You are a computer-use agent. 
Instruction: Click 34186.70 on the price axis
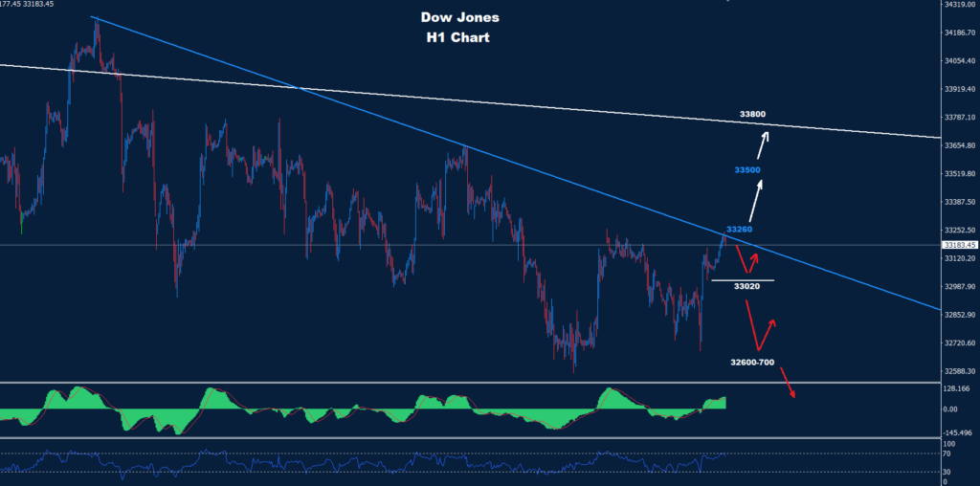click(x=960, y=33)
